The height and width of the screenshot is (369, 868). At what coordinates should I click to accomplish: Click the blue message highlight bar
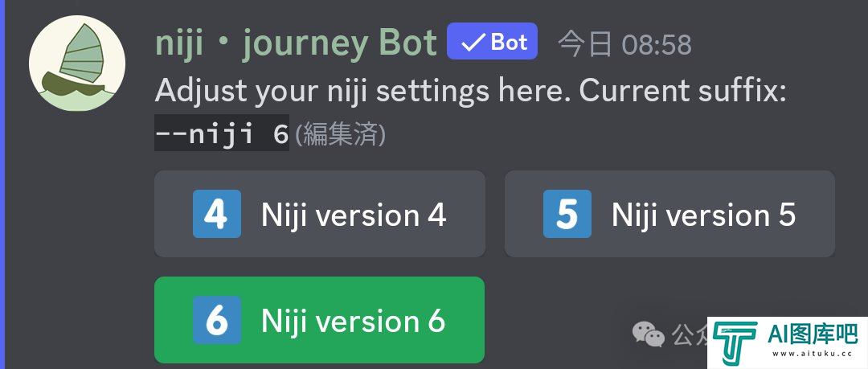click(2, 185)
